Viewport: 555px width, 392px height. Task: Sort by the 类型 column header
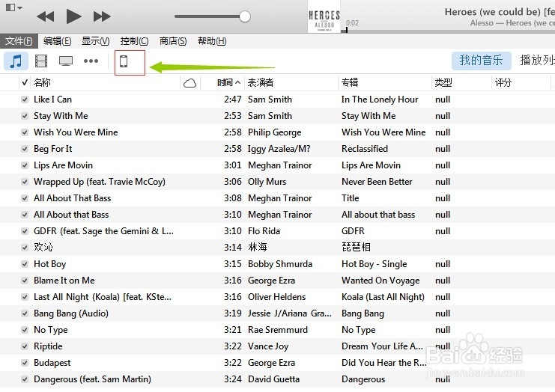click(x=443, y=83)
